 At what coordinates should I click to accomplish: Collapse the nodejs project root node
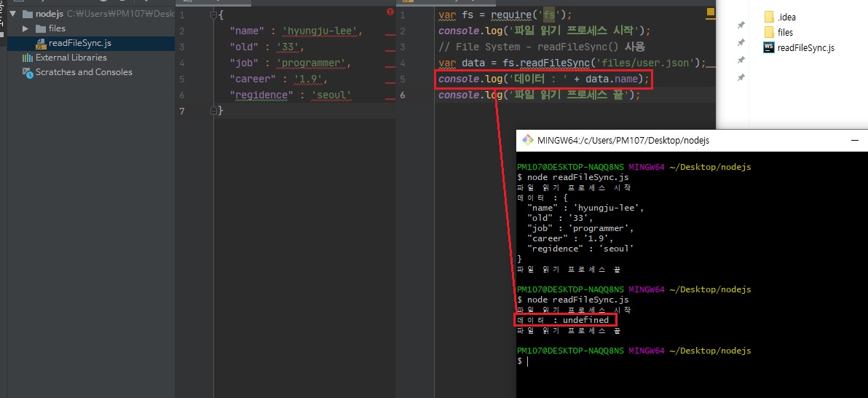click(x=13, y=14)
